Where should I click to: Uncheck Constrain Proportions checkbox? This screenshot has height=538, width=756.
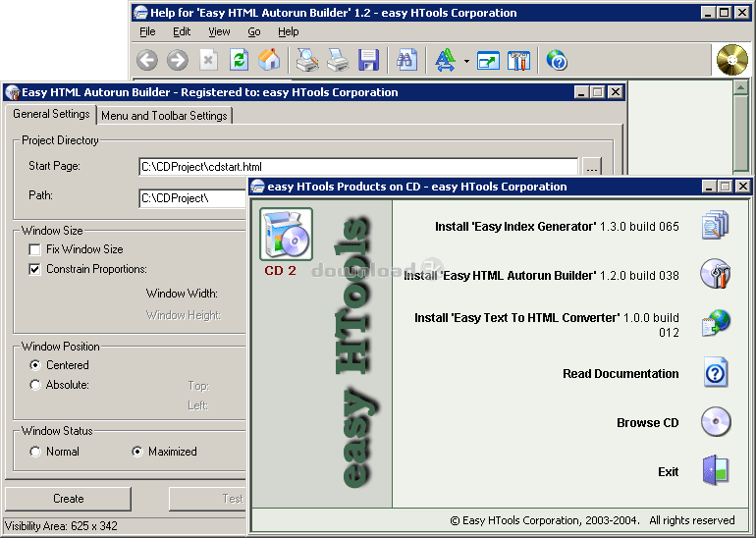point(34,269)
